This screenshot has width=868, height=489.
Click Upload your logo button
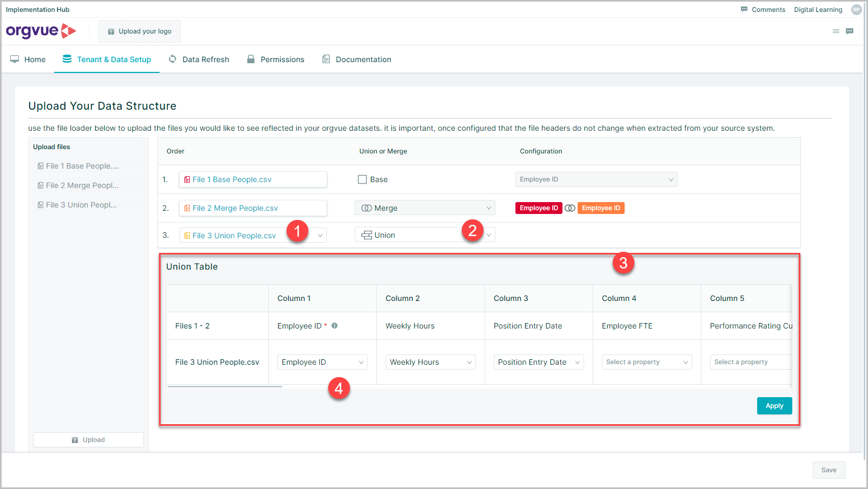coord(140,31)
